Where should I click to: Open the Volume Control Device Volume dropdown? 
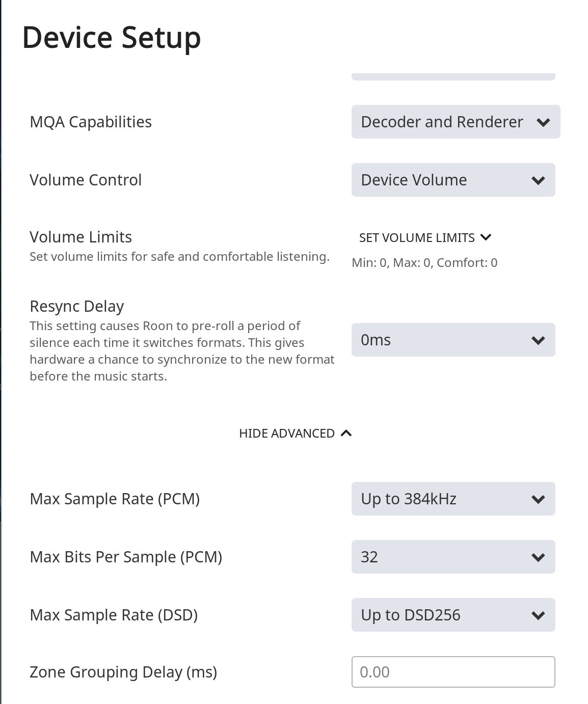(x=453, y=180)
